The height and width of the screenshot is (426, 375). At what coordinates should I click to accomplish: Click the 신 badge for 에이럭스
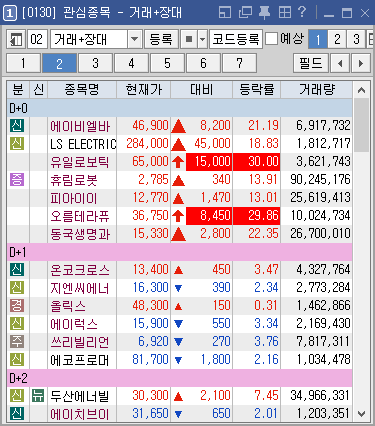(x=17, y=323)
